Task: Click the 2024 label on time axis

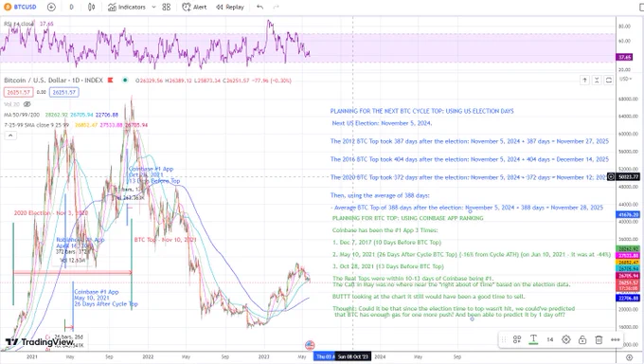Action: [380, 356]
